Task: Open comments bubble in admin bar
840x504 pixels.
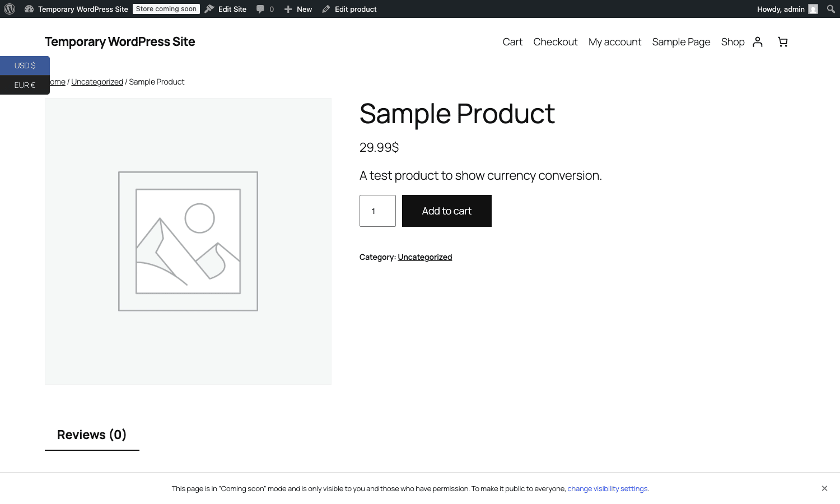Action: tap(265, 9)
